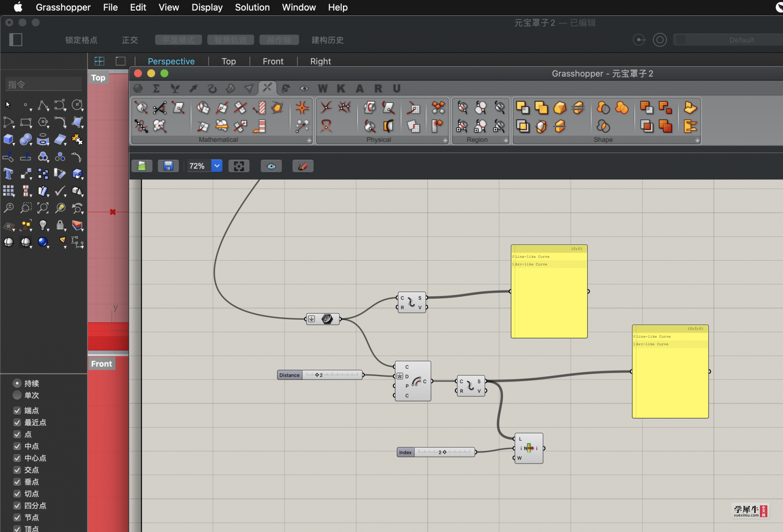This screenshot has height=532, width=783.
Task: Click the 智慧轨迹 button
Action: click(x=231, y=40)
